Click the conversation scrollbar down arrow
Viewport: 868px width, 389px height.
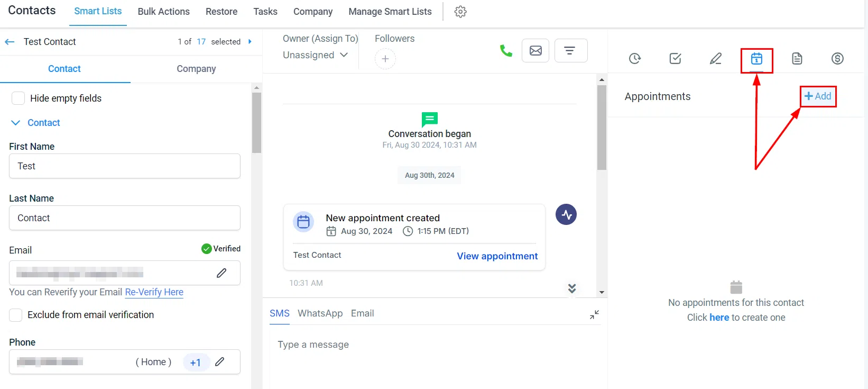(x=602, y=292)
